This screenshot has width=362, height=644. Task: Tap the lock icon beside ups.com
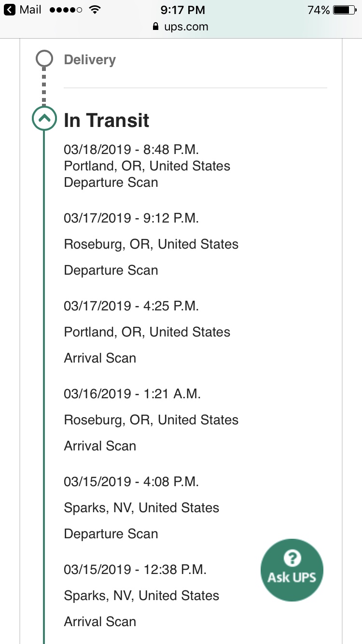point(155,27)
